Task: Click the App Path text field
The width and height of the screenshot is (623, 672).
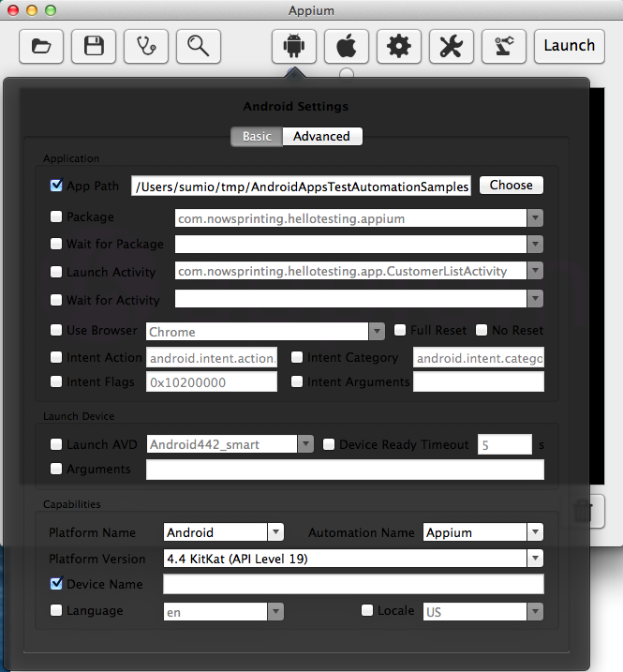Action: 301,186
